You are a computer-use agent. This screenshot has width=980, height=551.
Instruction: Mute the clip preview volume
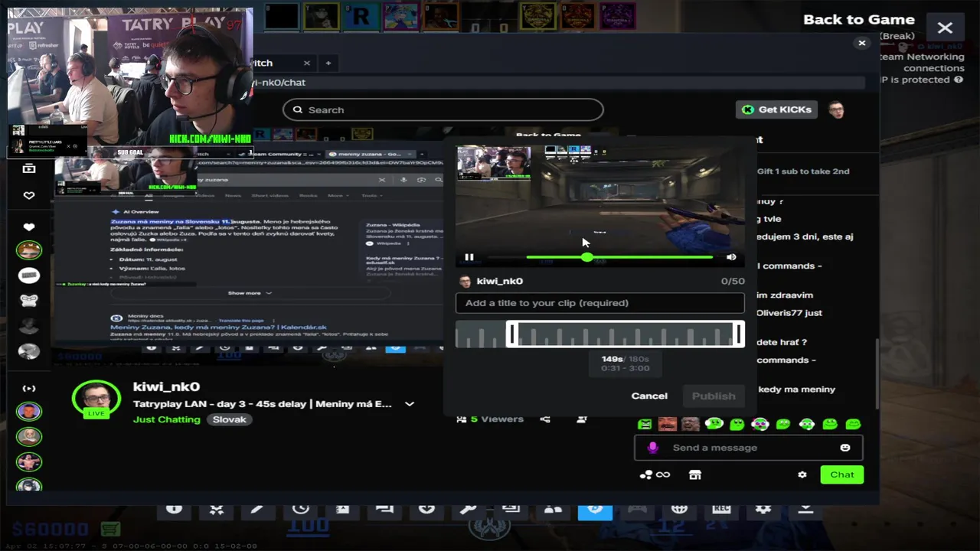(731, 257)
